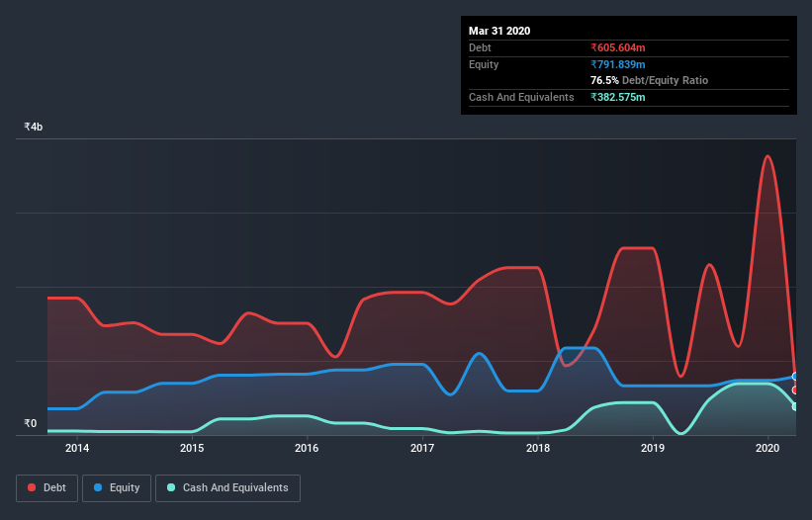The width and height of the screenshot is (812, 520).
Task: Click the Equity row label in tooltip
Action: (x=484, y=64)
